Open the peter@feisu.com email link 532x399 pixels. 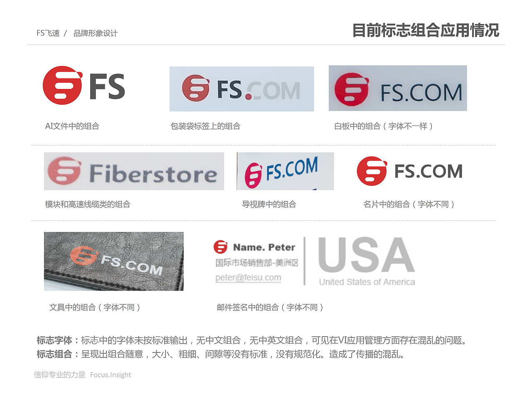coord(248,278)
